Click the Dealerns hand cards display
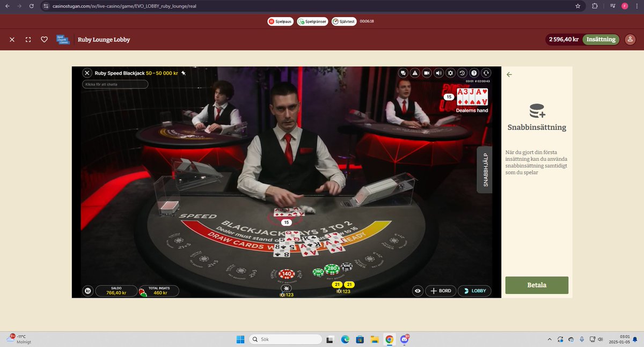 click(x=472, y=97)
